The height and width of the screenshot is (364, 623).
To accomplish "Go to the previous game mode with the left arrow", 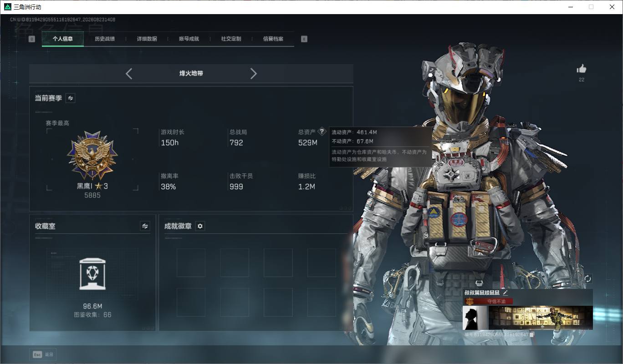I will [129, 74].
